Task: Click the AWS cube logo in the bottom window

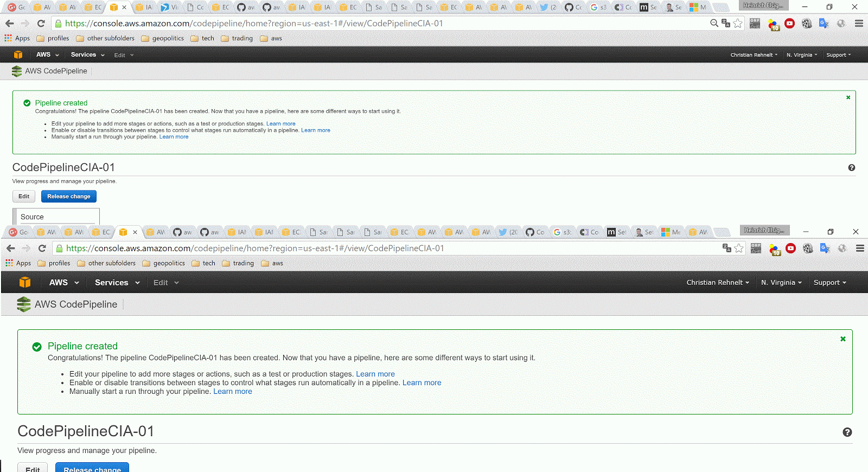Action: point(25,282)
